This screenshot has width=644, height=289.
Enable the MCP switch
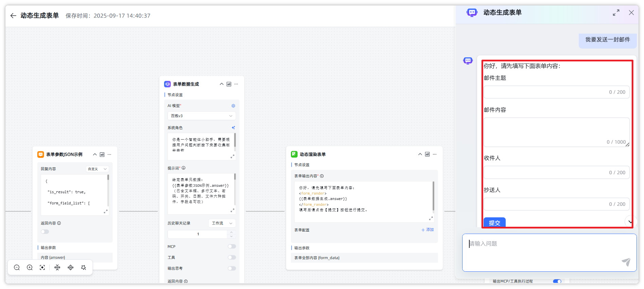(x=232, y=247)
